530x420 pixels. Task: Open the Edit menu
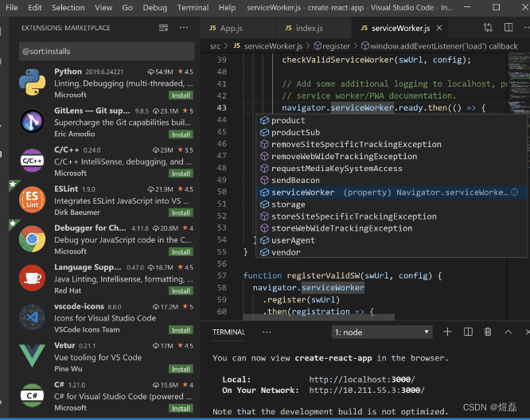coord(34,7)
